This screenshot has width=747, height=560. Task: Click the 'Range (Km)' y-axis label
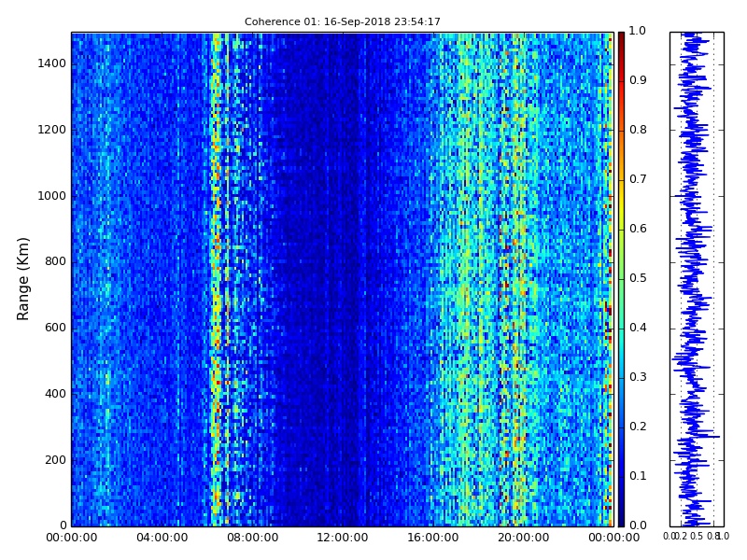point(22,279)
